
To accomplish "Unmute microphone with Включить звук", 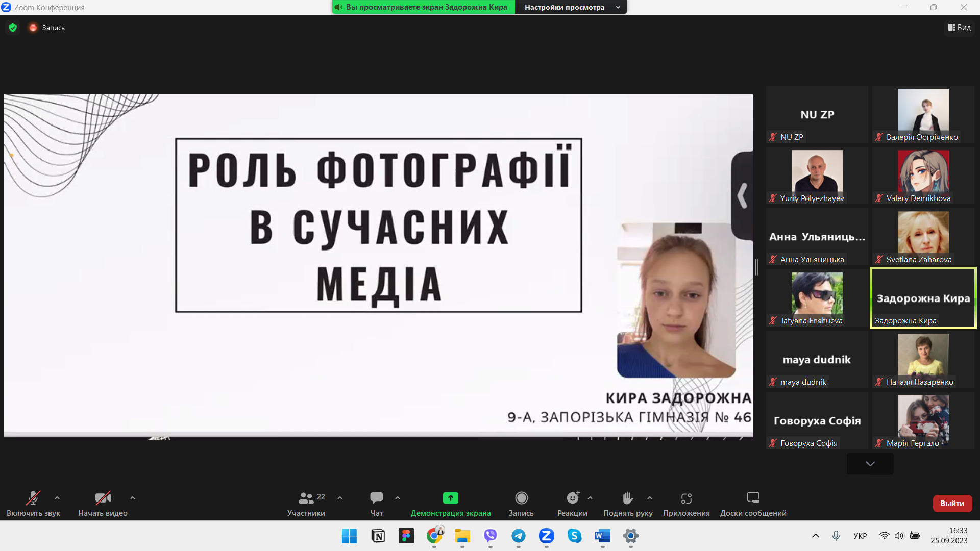I will (33, 498).
